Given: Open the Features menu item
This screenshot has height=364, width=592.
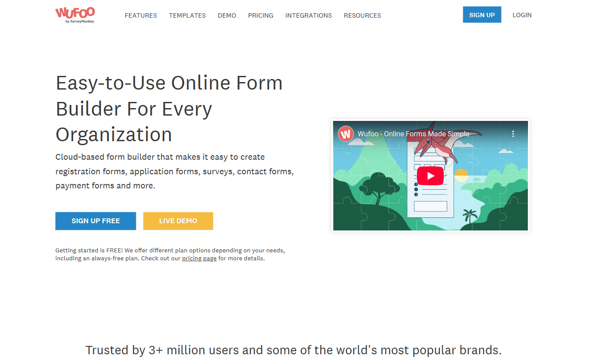Looking at the screenshot, I should coord(141,15).
